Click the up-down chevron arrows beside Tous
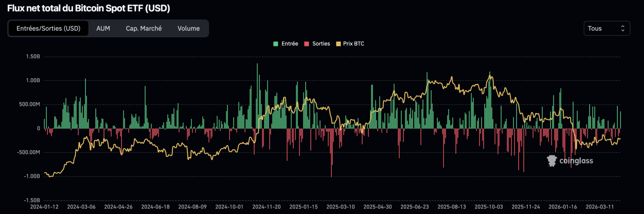This screenshot has width=644, height=214. [x=623, y=28]
